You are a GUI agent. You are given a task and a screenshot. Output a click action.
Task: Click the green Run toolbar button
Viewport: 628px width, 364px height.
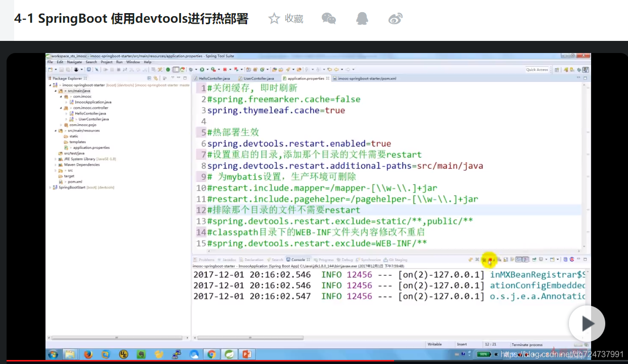click(x=201, y=70)
